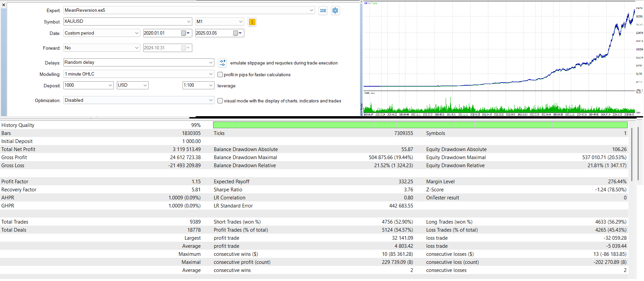Viewport: 644px width, 281px height.
Task: Click the green History Quality bar
Action: pyautogui.click(x=420, y=125)
